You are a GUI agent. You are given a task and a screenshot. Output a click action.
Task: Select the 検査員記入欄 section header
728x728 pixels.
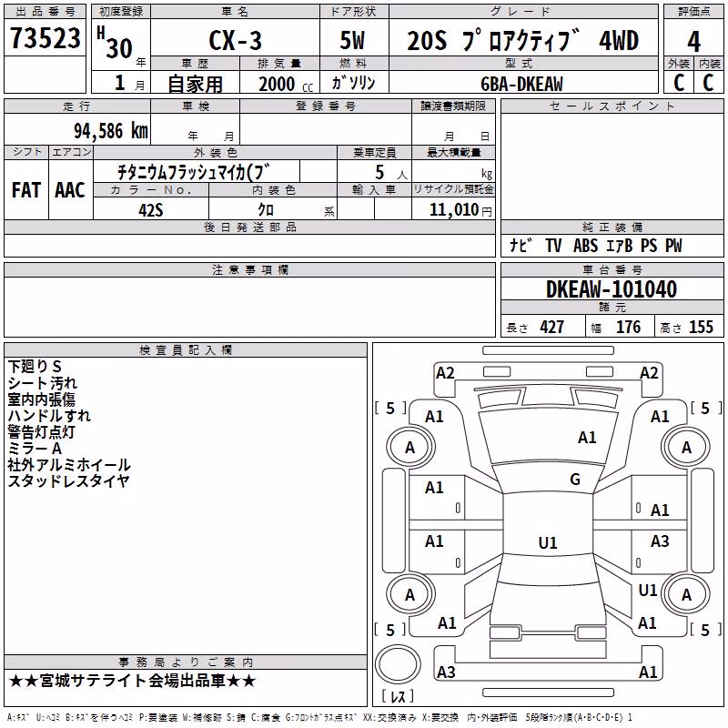pyautogui.click(x=186, y=350)
